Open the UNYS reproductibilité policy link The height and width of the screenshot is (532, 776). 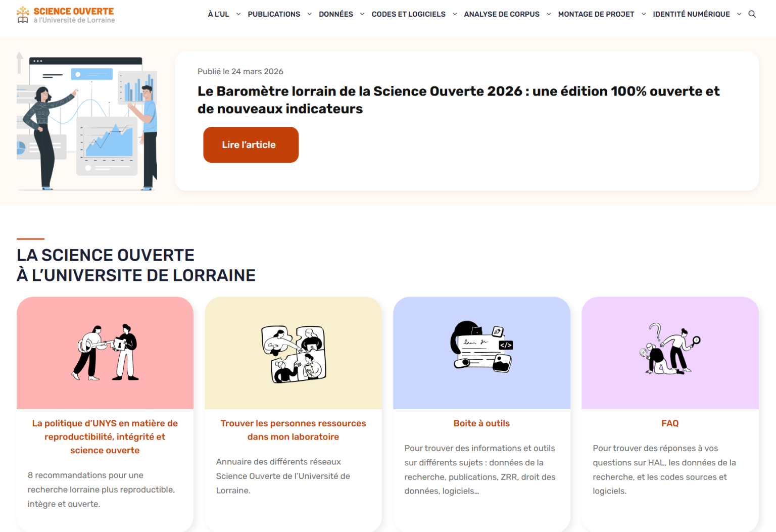tap(105, 437)
